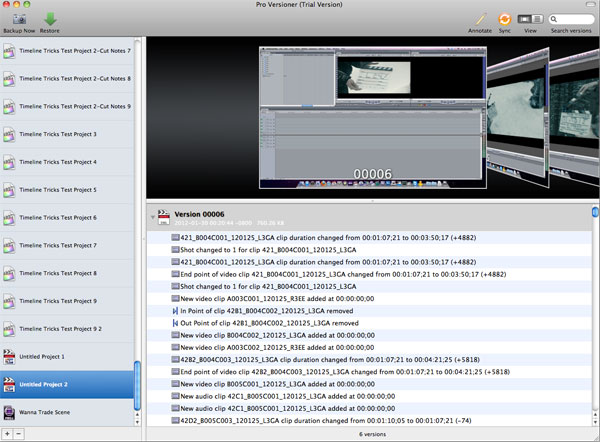Click the Out Point icon for clip 42B1_B004C002
The height and width of the screenshot is (442, 600).
coord(175,323)
